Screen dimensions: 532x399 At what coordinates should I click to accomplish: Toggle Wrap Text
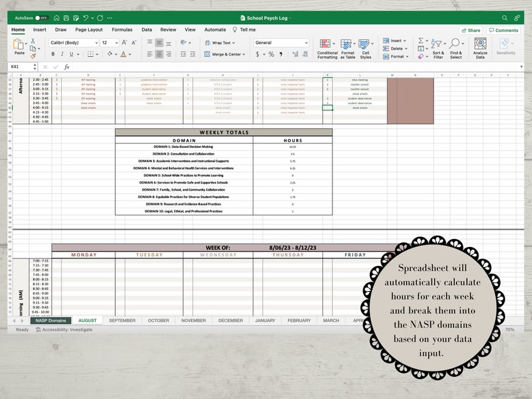(x=220, y=43)
